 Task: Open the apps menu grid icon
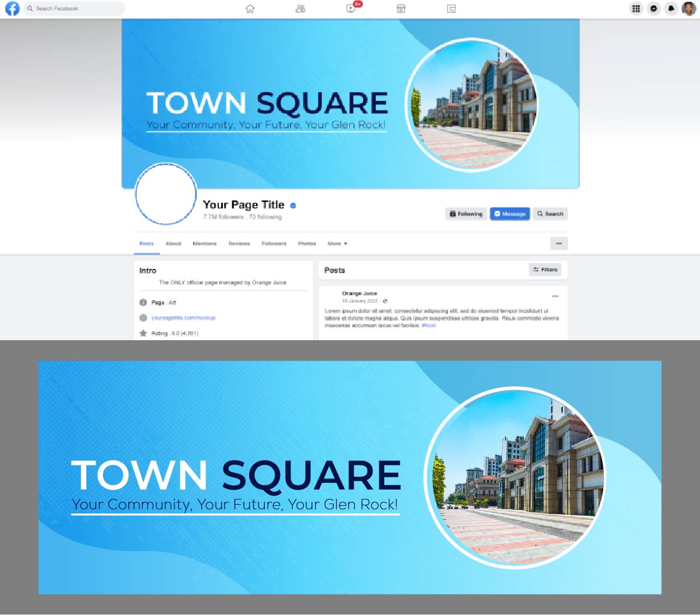[x=636, y=9]
